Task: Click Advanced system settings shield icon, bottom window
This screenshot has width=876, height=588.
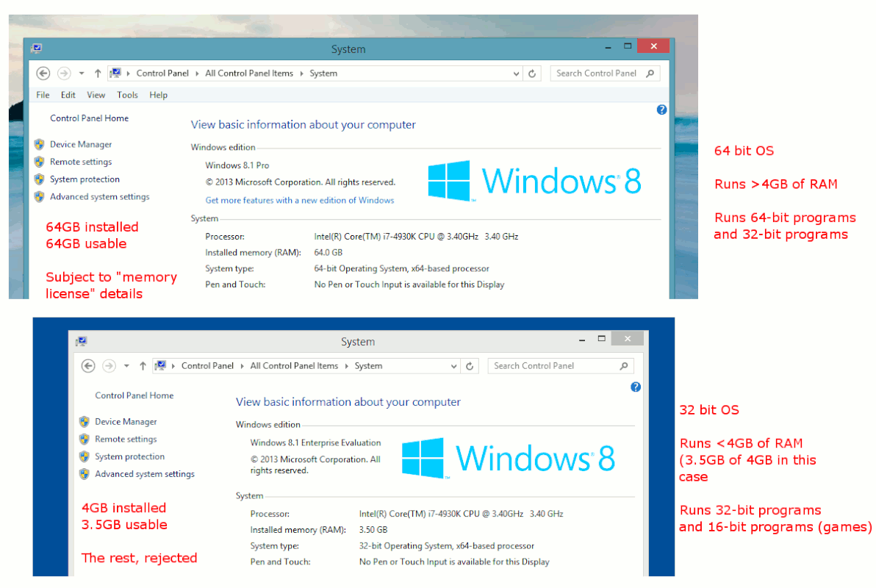Action: point(85,473)
